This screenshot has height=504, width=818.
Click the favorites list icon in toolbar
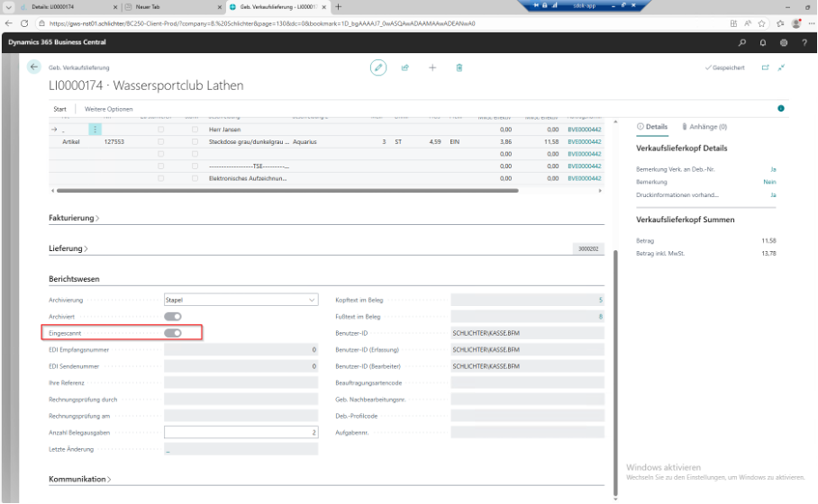[780, 23]
